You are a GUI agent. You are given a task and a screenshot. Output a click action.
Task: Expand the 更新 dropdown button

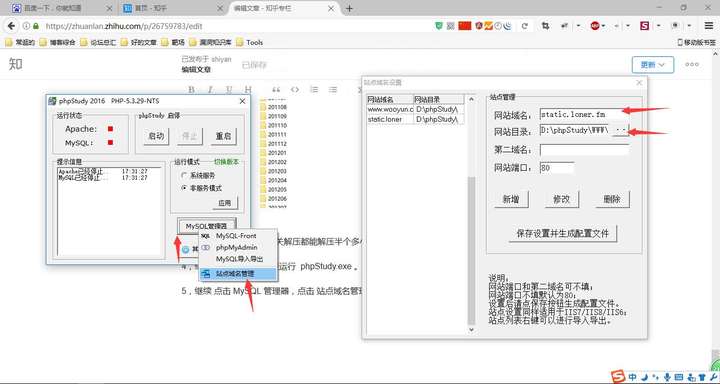(652, 65)
